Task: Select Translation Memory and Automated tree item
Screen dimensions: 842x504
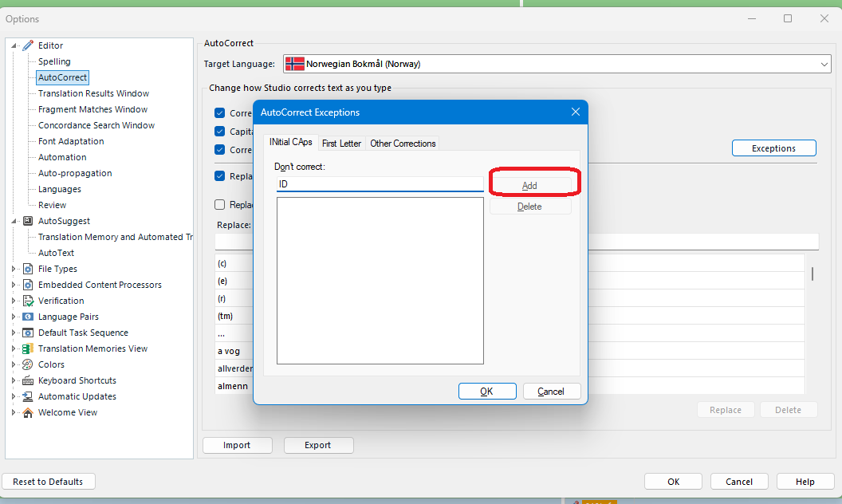Action: click(x=115, y=237)
